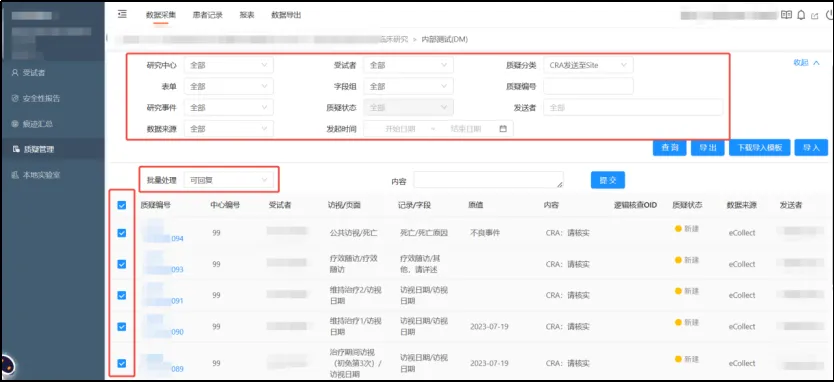The height and width of the screenshot is (382, 834).
Task: Click 2023-07-19 value in row 090
Action: click(x=489, y=327)
